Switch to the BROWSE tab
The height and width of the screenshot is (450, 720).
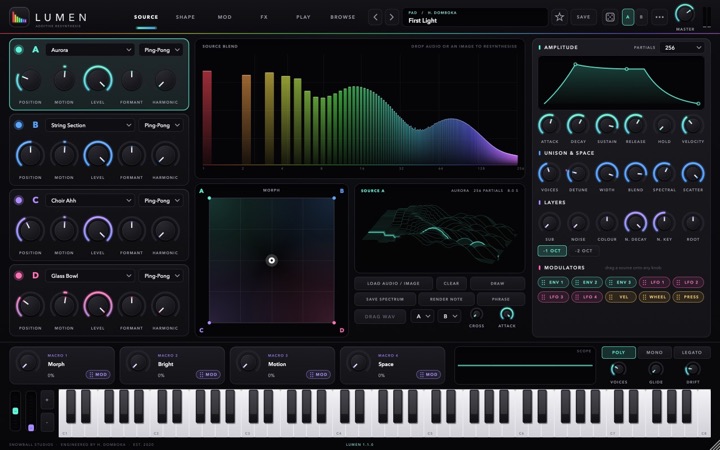point(343,17)
